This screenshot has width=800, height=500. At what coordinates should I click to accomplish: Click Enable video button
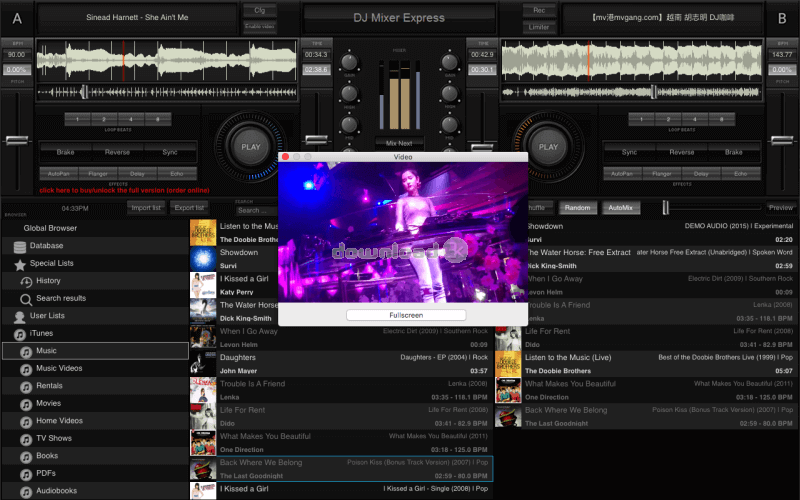(260, 26)
